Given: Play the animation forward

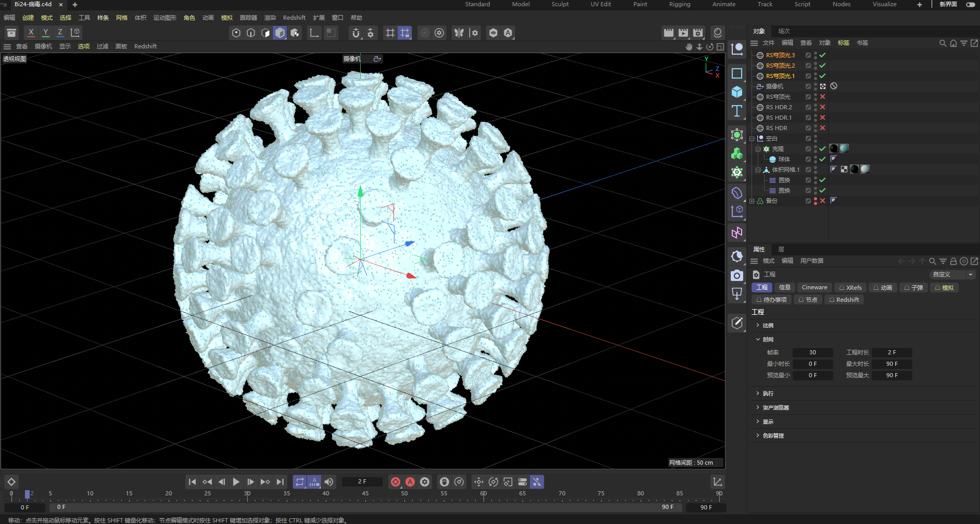Looking at the screenshot, I should tap(236, 482).
